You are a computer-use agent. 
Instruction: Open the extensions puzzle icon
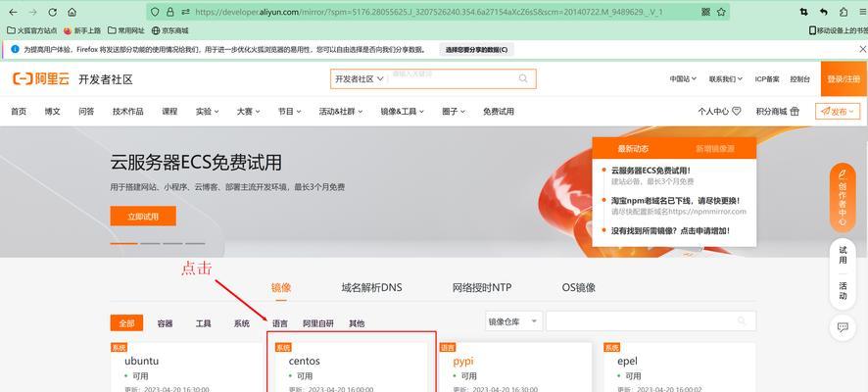(x=844, y=12)
